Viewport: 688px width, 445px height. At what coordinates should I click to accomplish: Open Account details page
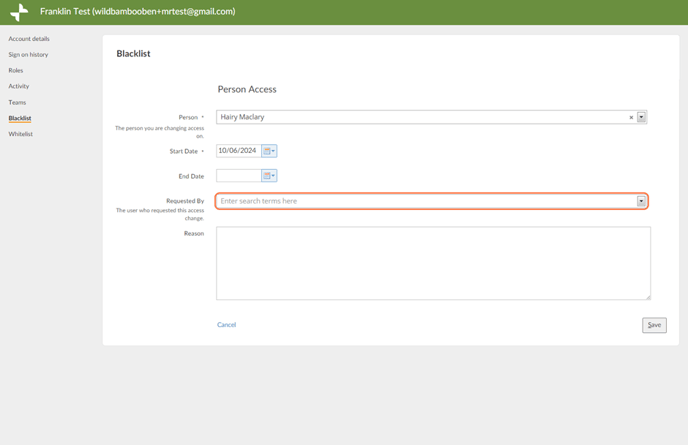click(29, 39)
